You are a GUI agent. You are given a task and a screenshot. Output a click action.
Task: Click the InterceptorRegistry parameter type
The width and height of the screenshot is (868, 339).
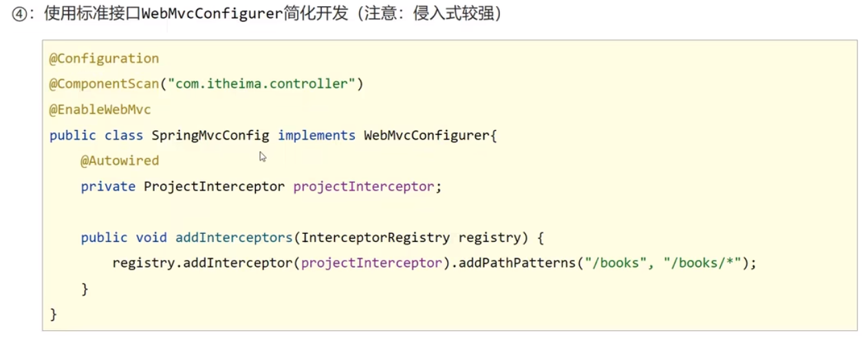[x=376, y=238]
